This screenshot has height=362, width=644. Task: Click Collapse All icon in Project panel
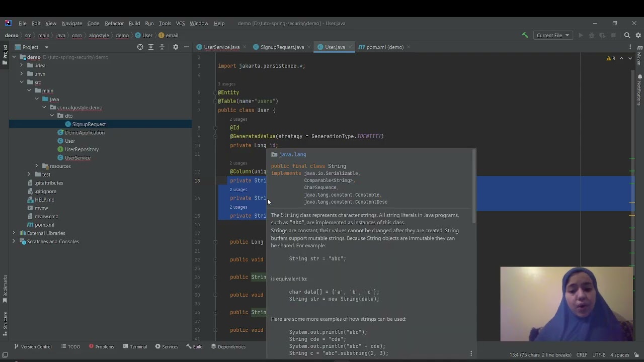point(162,47)
